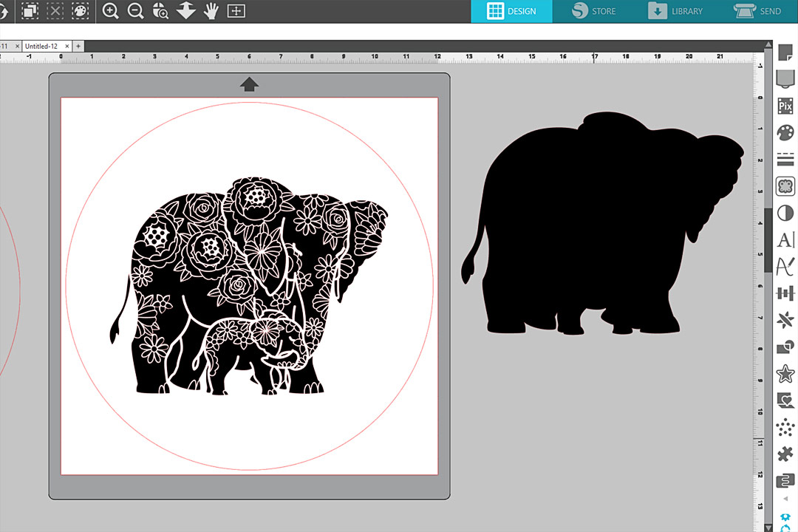Expand more panels with the small sidebar arrow
This screenshot has height=532, width=798.
[x=785, y=499]
